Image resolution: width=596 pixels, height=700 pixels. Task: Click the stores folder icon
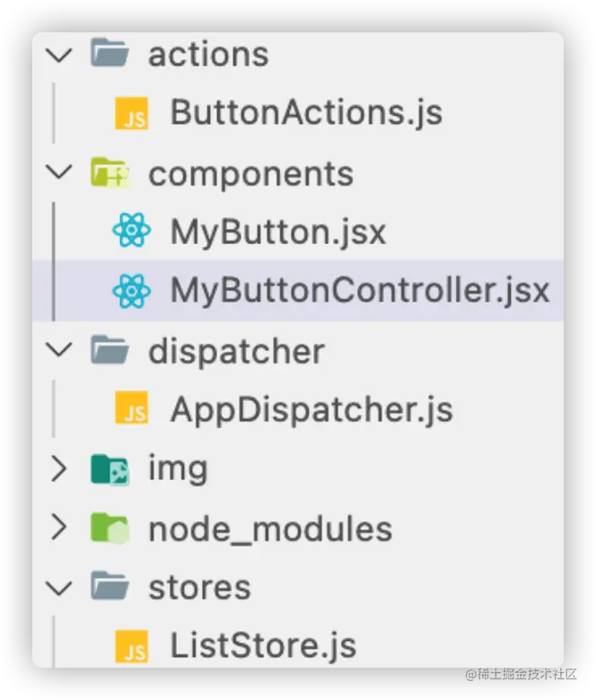110,585
